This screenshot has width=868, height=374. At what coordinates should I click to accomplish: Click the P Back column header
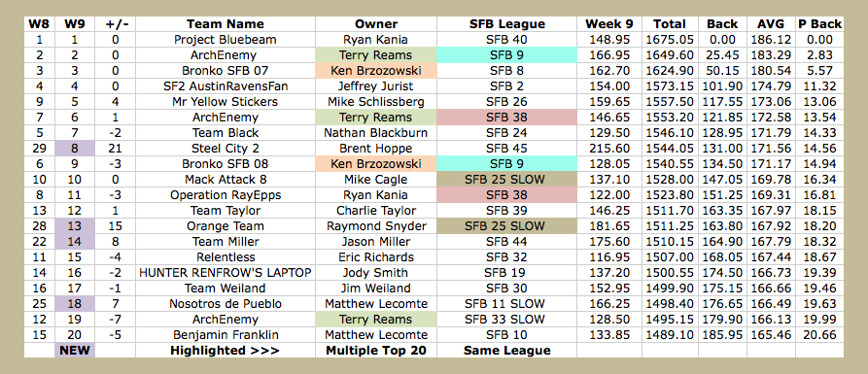(819, 23)
